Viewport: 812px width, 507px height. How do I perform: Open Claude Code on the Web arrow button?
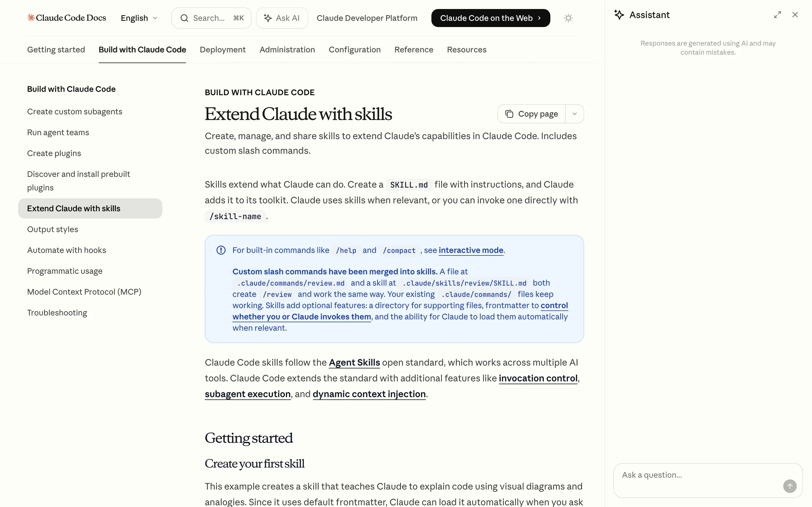click(x=490, y=18)
